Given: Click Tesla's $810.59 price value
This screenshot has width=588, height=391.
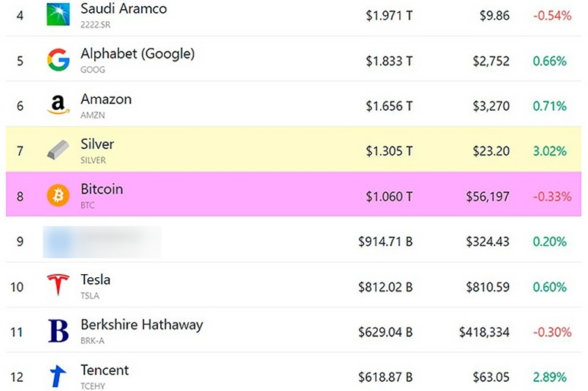Looking at the screenshot, I should (x=489, y=287).
